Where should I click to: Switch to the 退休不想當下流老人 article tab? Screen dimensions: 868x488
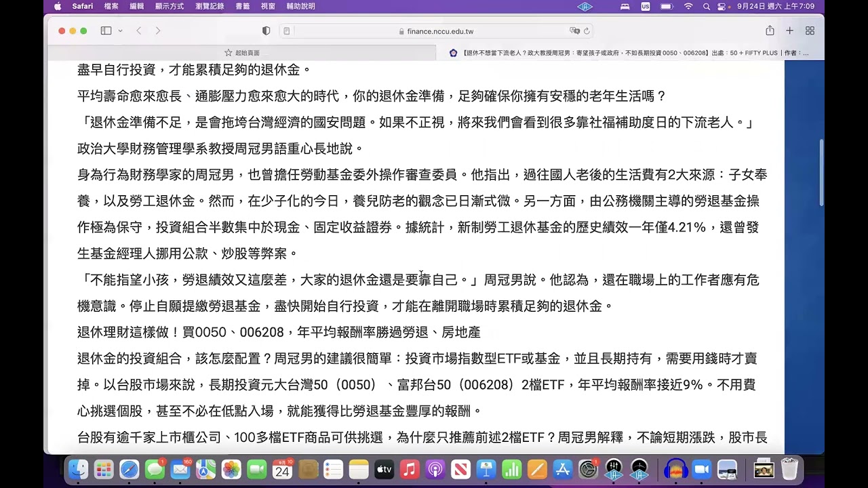coord(629,52)
